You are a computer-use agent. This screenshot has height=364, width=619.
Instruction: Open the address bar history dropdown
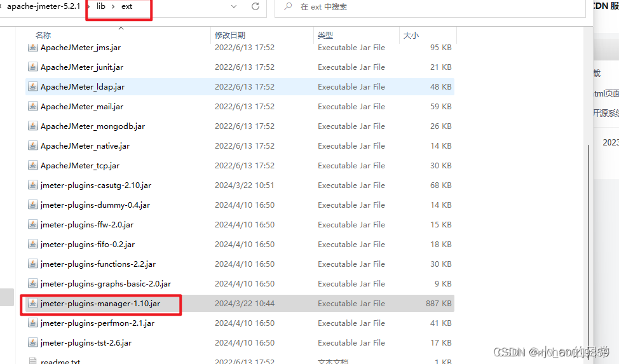pos(234,6)
